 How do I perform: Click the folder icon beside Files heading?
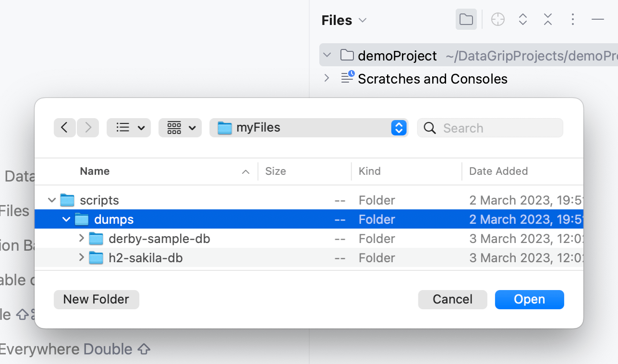tap(466, 19)
